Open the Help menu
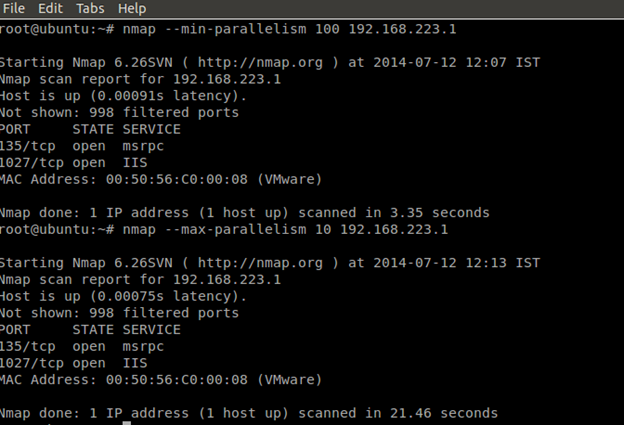 click(x=132, y=8)
